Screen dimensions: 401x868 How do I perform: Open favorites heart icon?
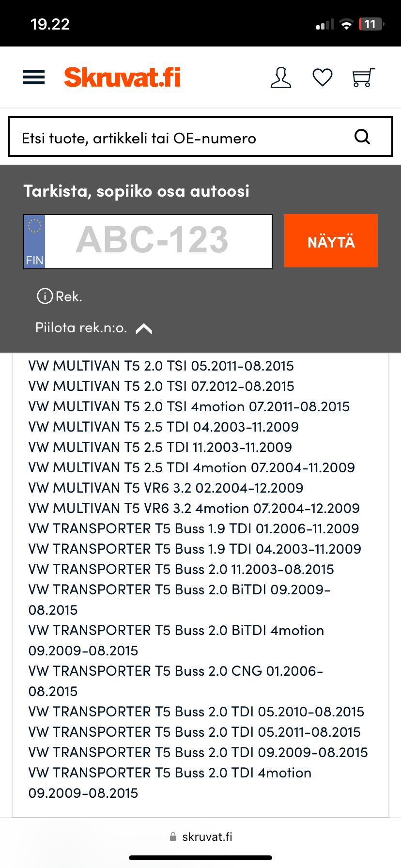[323, 77]
